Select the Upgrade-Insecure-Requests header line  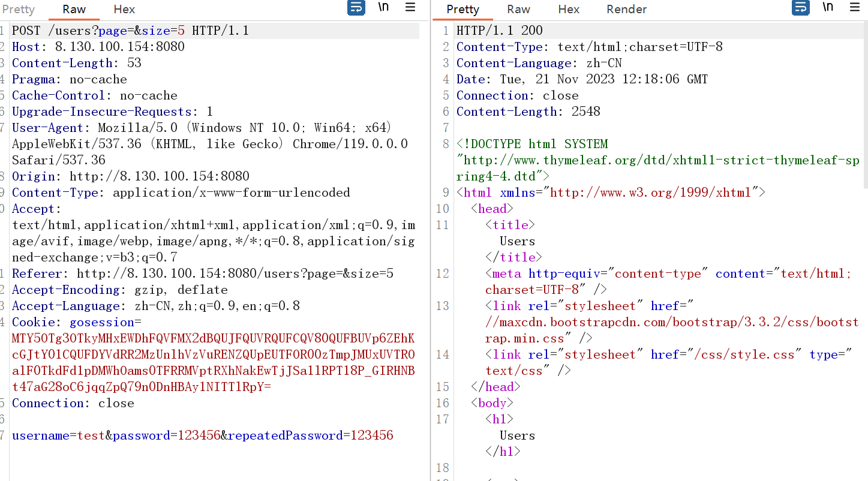pyautogui.click(x=113, y=112)
